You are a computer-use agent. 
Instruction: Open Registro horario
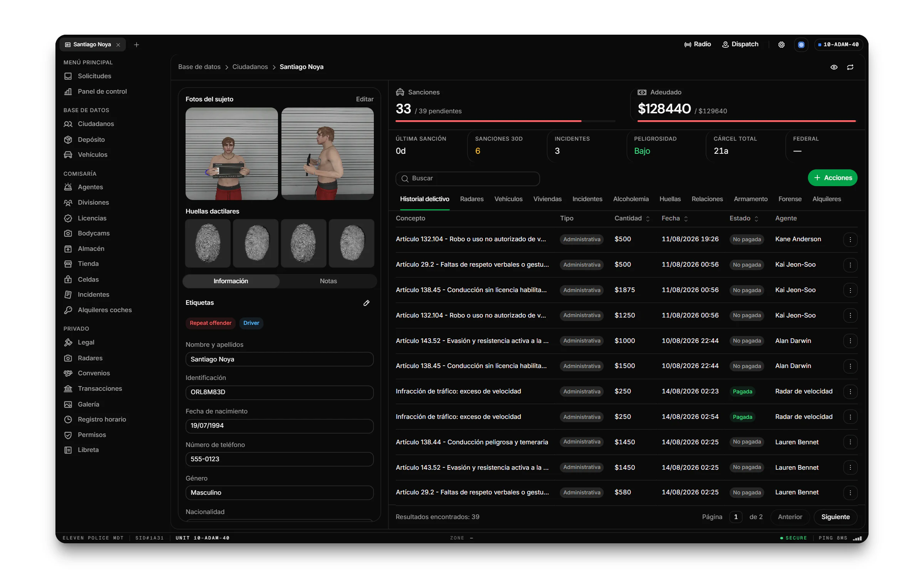102,419
